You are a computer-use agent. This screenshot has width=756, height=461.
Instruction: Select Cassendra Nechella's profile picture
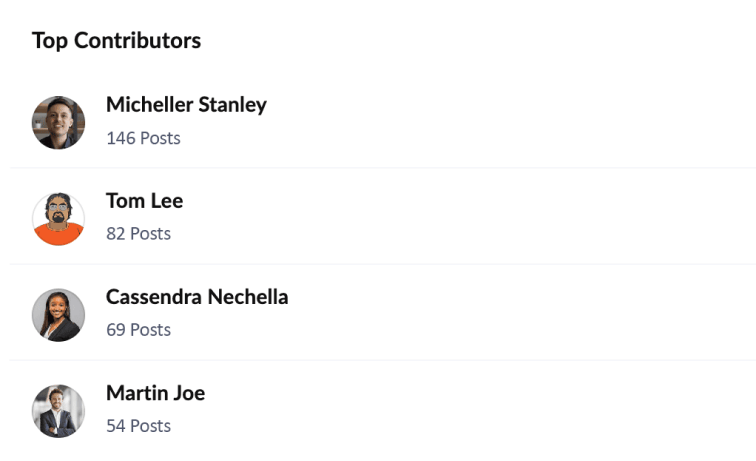(58, 315)
